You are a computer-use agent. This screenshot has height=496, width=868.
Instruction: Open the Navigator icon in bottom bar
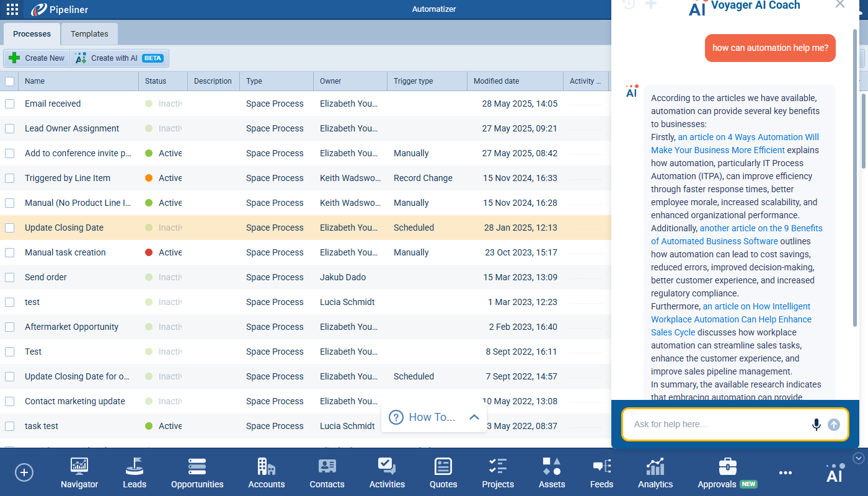pyautogui.click(x=79, y=467)
